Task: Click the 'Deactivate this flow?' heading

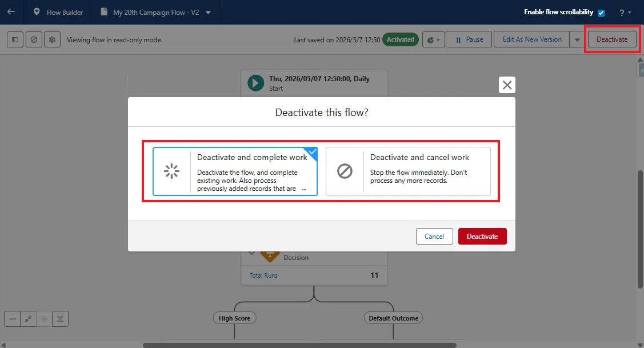Action: (x=322, y=113)
